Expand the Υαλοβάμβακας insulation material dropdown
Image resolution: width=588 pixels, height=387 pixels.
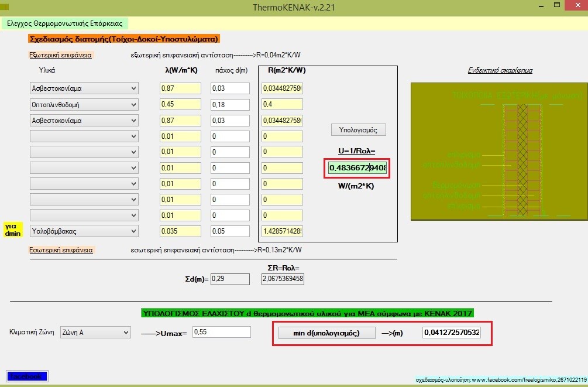pyautogui.click(x=84, y=231)
